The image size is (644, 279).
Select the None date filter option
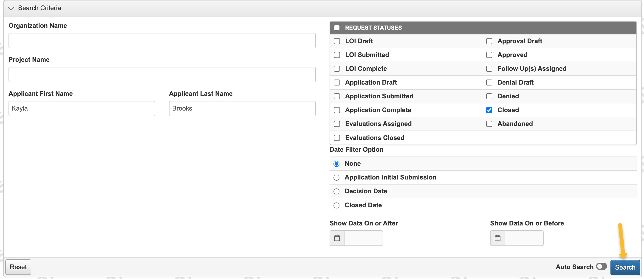[x=336, y=164]
